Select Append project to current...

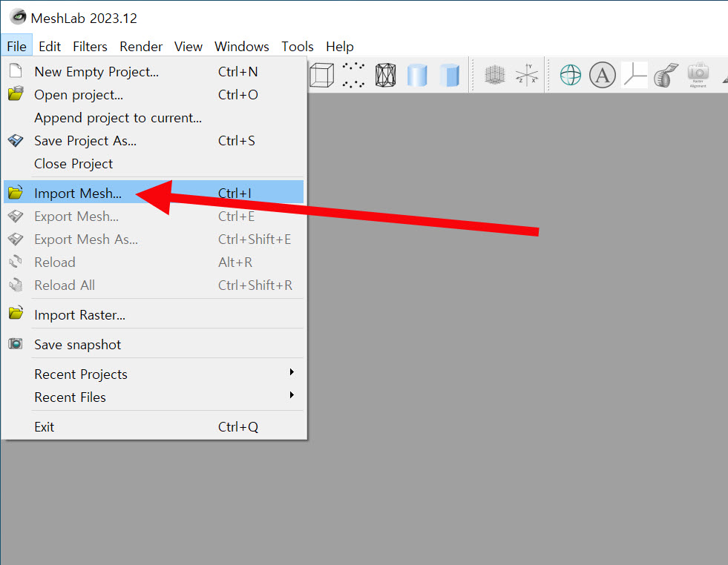[154, 118]
